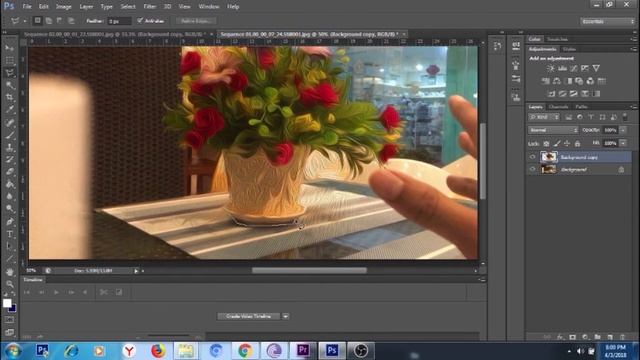Select the Dodge tool
Image resolution: width=640 pixels, height=360 pixels.
[x=10, y=209]
